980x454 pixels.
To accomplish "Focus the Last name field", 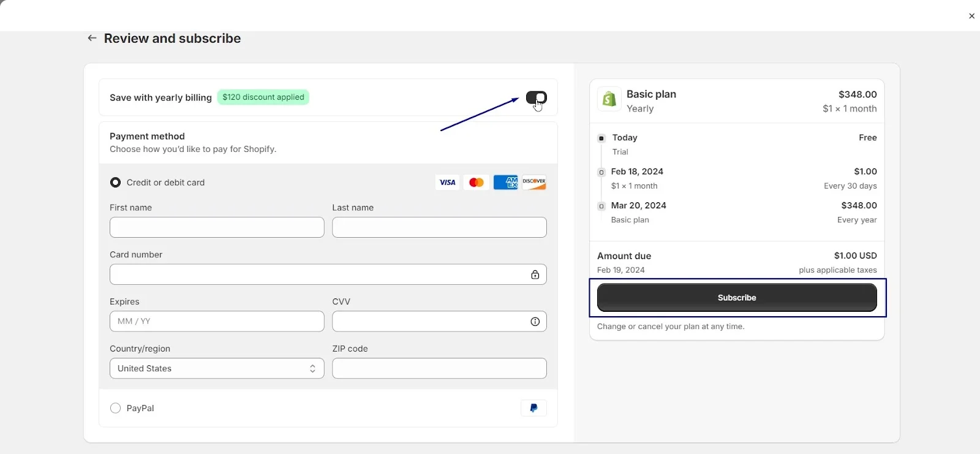I will coord(439,227).
